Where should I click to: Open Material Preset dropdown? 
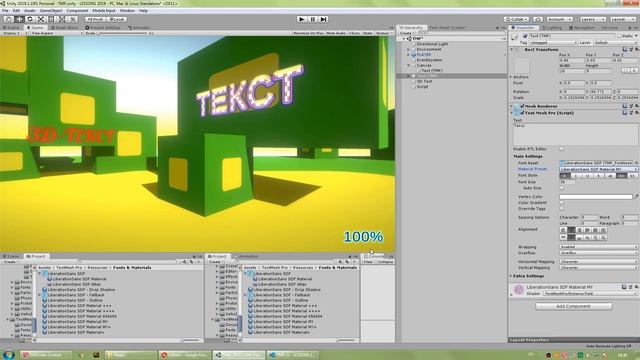(599, 169)
